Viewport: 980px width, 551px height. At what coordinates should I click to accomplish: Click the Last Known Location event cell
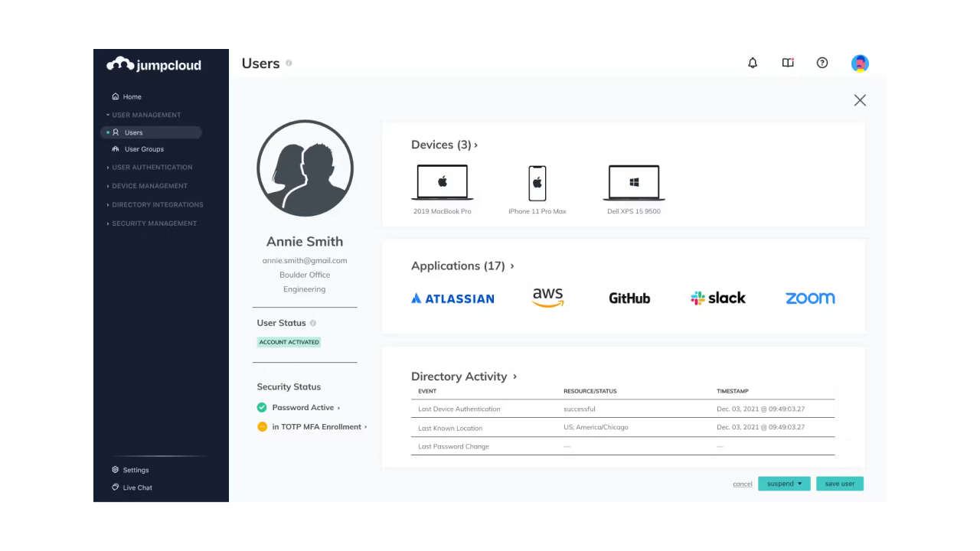pos(450,428)
